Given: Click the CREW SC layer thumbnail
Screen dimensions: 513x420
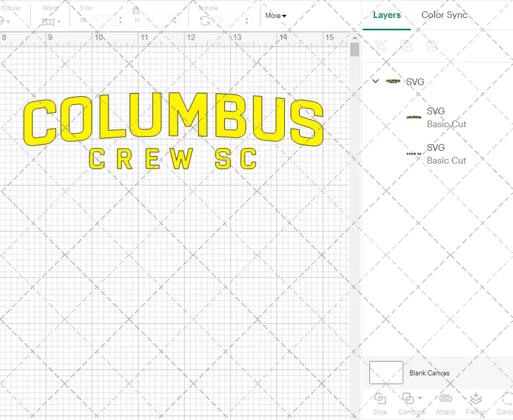Looking at the screenshot, I should coord(414,154).
